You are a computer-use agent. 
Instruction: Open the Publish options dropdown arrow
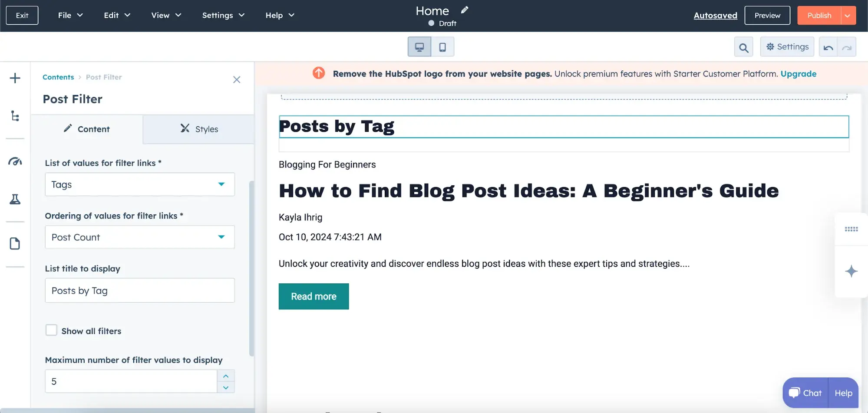pyautogui.click(x=848, y=16)
